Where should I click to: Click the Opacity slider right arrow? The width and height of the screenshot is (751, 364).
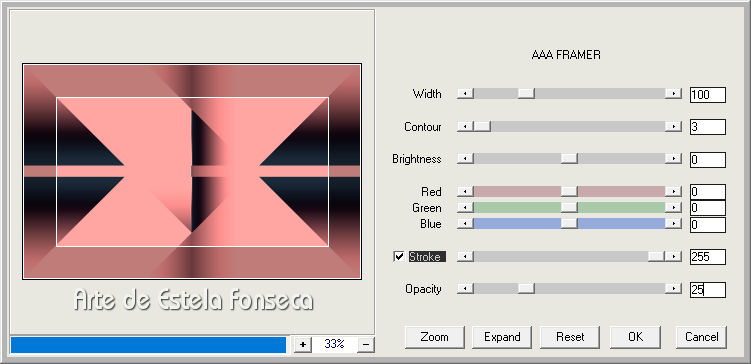point(673,288)
